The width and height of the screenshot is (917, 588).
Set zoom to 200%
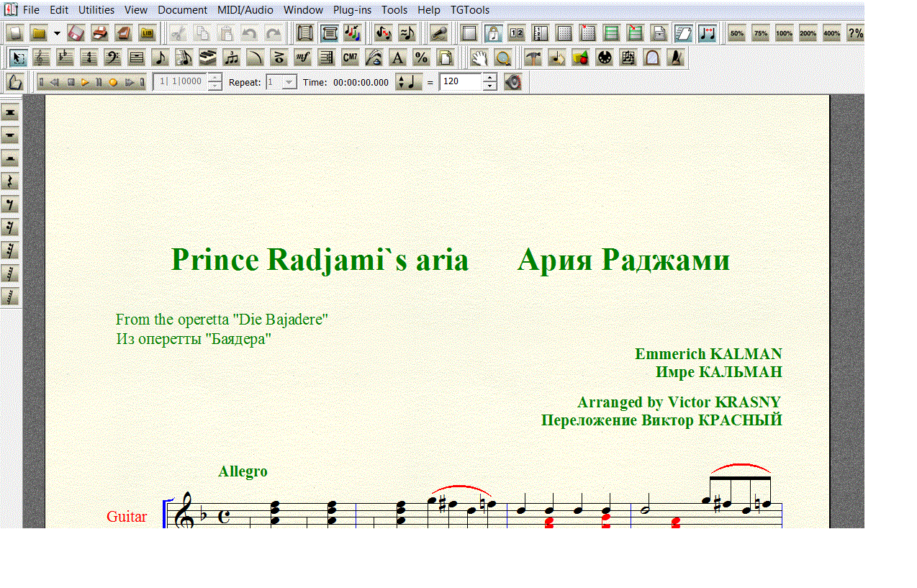click(x=808, y=33)
